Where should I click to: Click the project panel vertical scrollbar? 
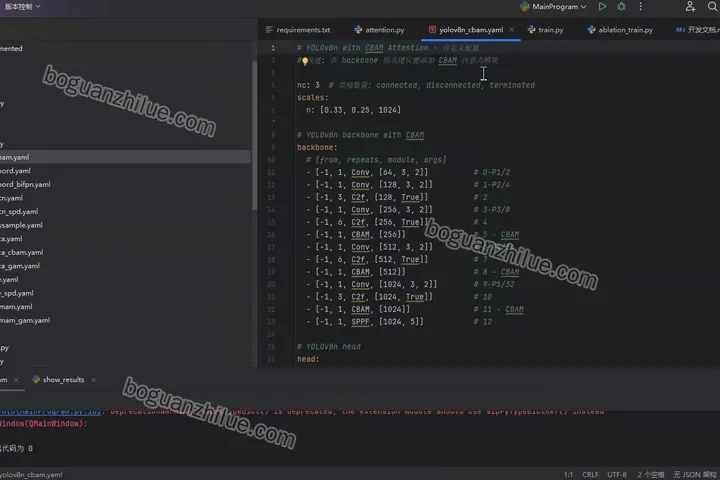point(254,136)
